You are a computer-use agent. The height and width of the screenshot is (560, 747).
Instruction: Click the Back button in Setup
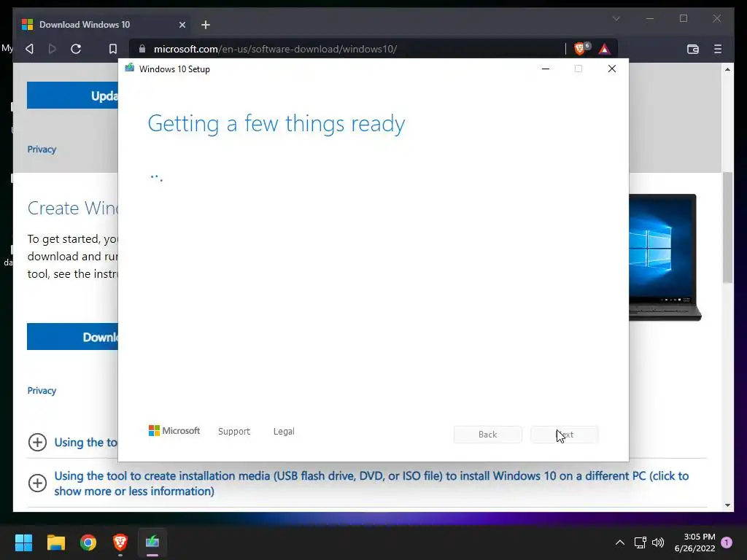pos(488,435)
